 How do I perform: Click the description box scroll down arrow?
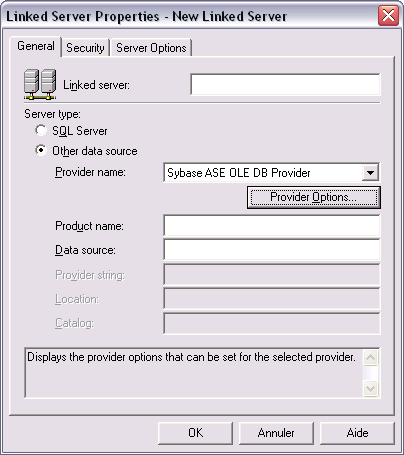pos(370,388)
